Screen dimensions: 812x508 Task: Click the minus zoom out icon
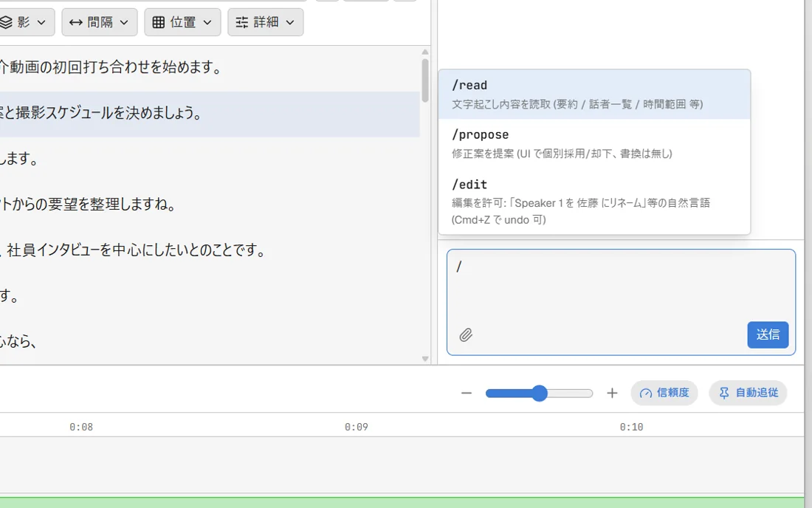pos(466,393)
